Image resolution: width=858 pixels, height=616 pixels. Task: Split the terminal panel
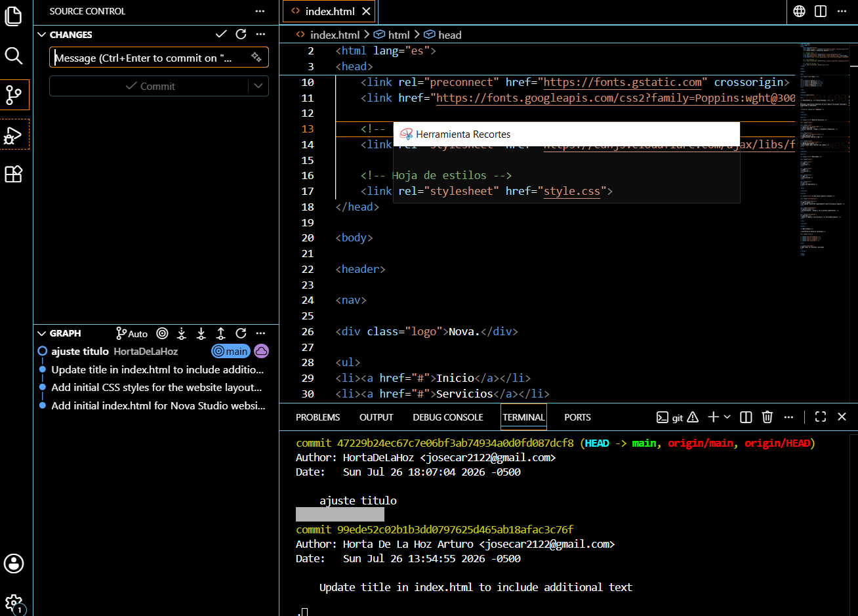746,417
